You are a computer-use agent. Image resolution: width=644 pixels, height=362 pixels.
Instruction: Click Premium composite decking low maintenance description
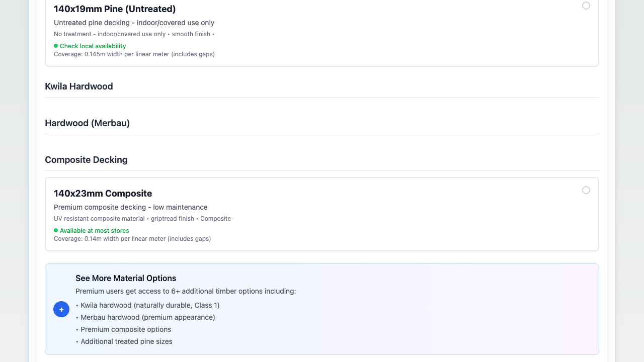[131, 207]
